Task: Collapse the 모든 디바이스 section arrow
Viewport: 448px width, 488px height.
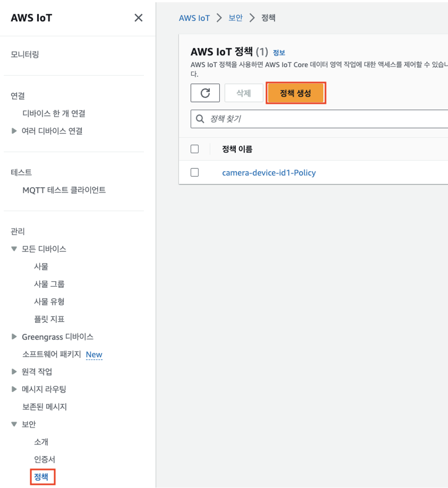Action: click(14, 249)
